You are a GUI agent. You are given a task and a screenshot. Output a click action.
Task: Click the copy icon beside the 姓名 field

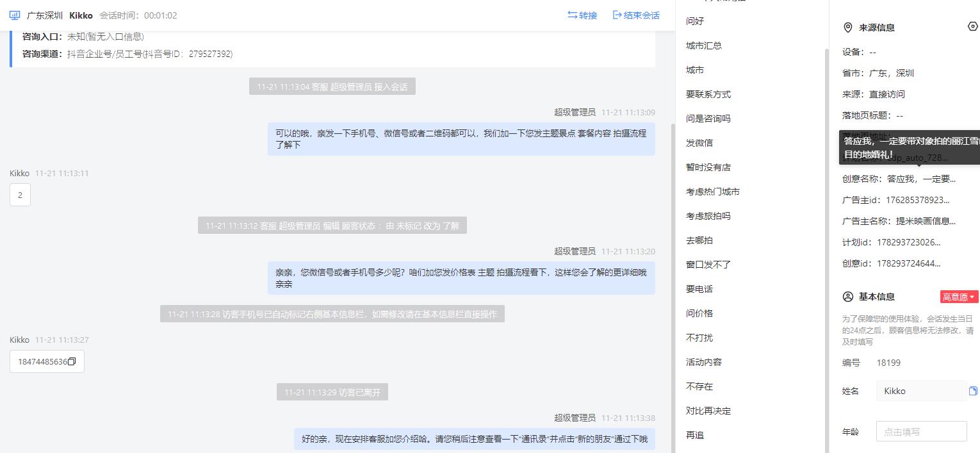coord(973,391)
